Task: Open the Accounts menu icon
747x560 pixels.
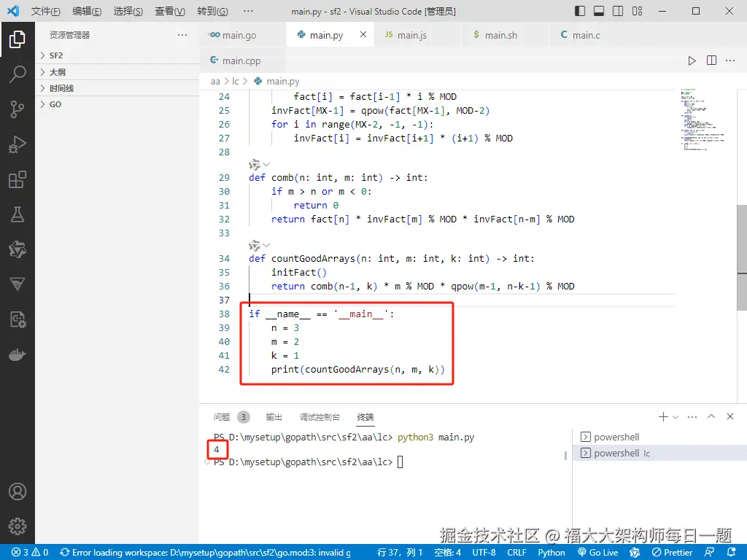Action: point(18,491)
